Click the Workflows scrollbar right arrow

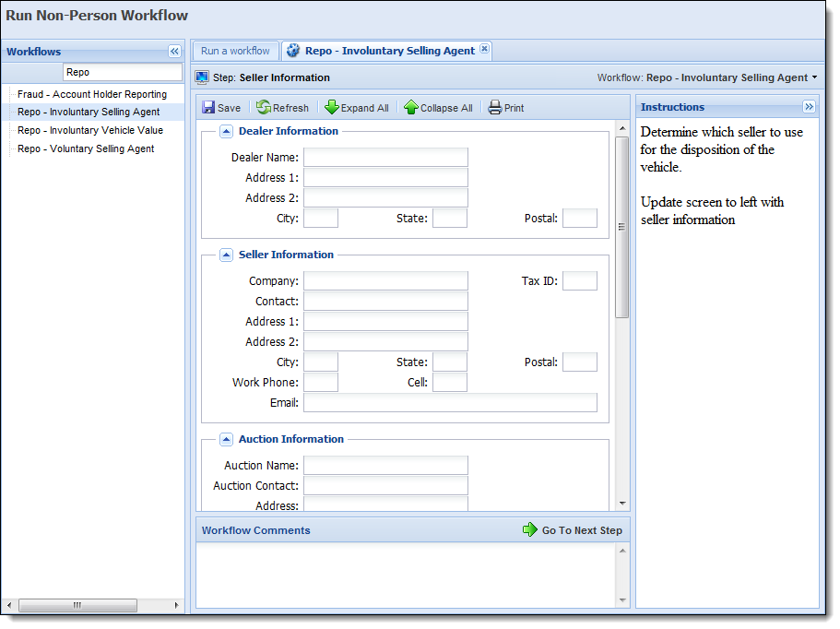coord(176,605)
